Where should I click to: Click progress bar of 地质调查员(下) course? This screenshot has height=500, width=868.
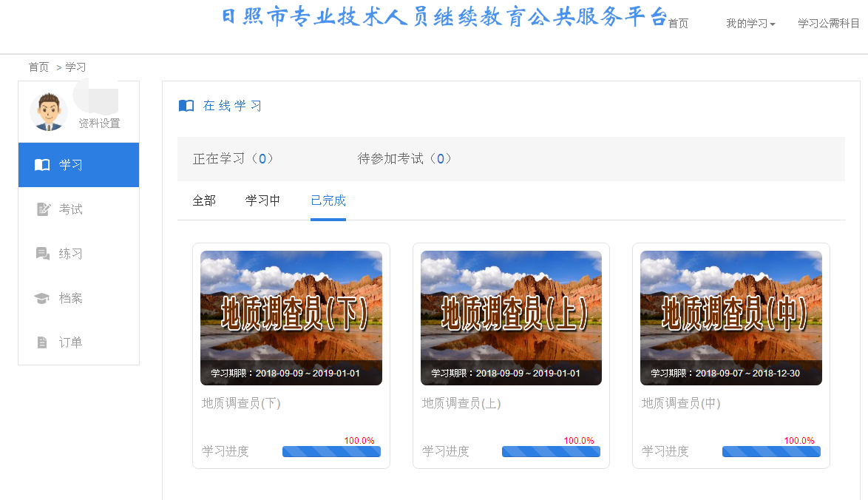331,451
